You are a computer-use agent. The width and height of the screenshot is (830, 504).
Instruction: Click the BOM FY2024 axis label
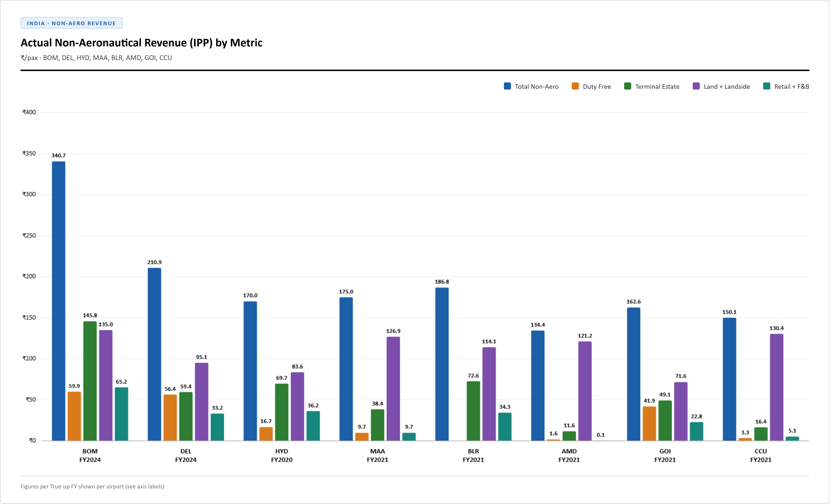[x=90, y=456]
